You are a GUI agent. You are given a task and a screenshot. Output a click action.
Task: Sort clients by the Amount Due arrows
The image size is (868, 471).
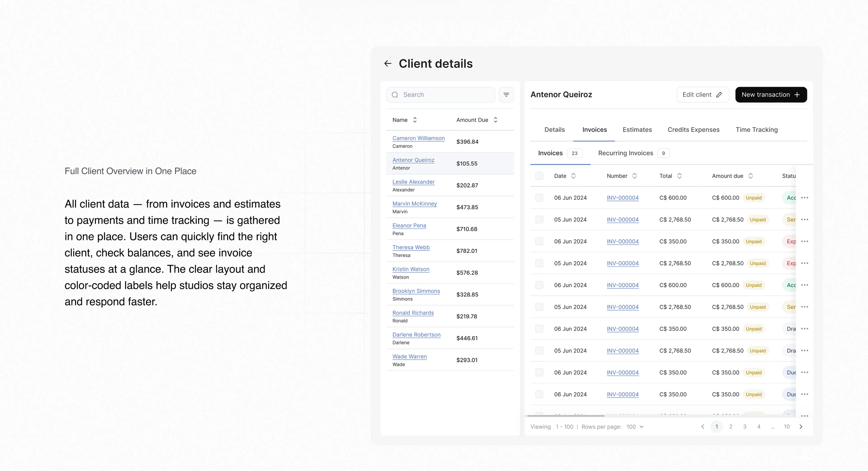click(x=495, y=120)
